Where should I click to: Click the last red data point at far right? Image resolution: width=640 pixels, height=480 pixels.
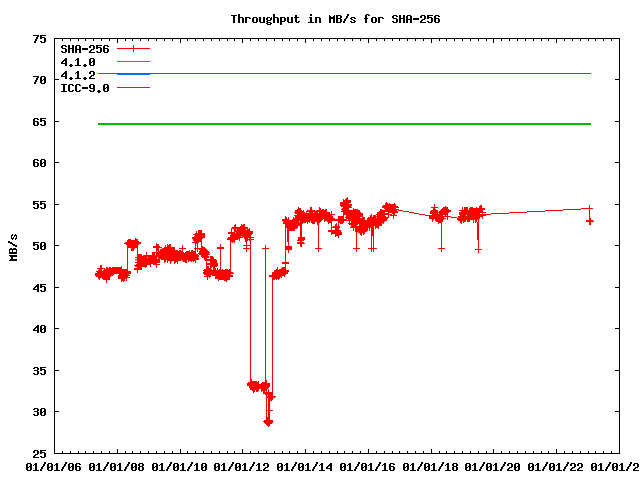coord(590,221)
